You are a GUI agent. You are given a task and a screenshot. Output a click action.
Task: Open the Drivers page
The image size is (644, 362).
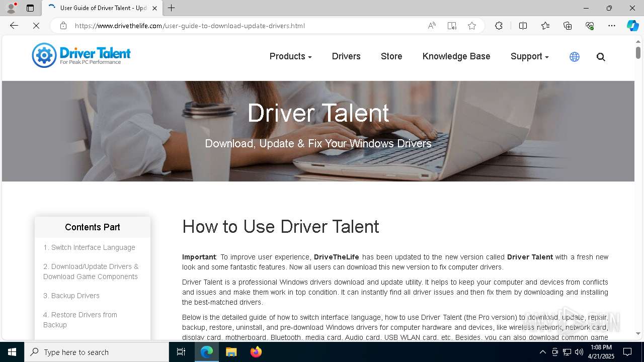click(x=346, y=56)
